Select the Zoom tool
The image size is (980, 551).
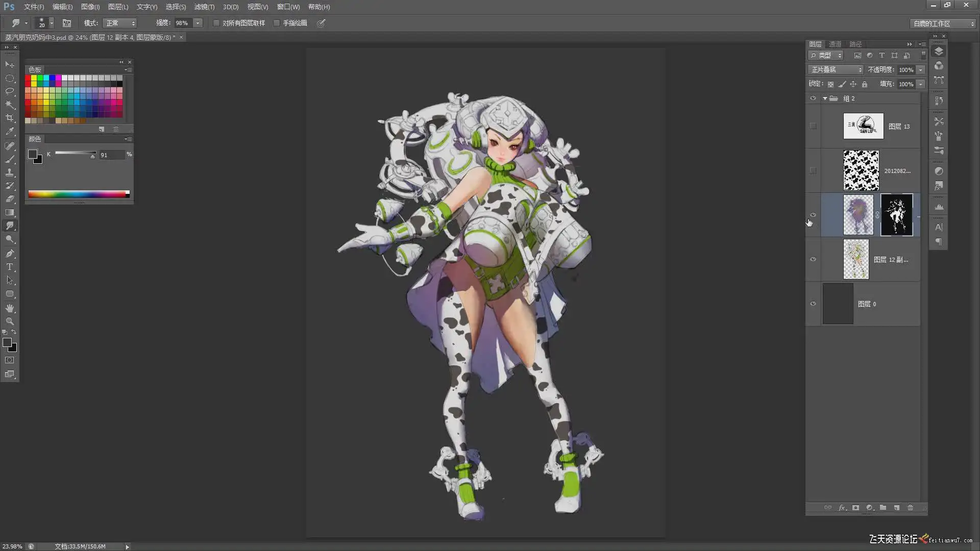coord(9,321)
